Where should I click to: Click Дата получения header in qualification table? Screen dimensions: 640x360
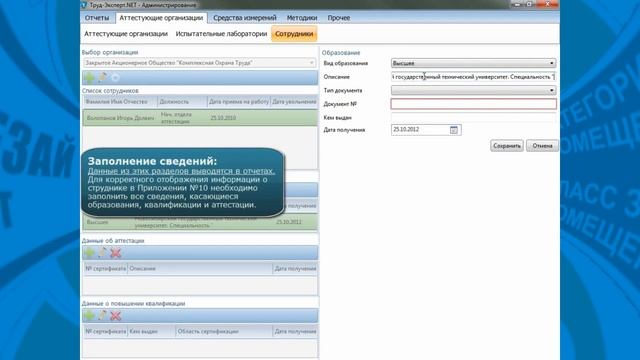pyautogui.click(x=295, y=331)
